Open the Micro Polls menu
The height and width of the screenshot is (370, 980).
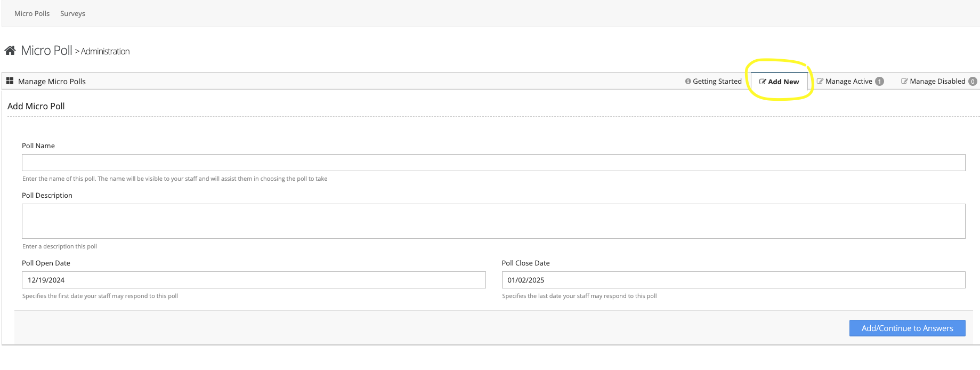[32, 13]
